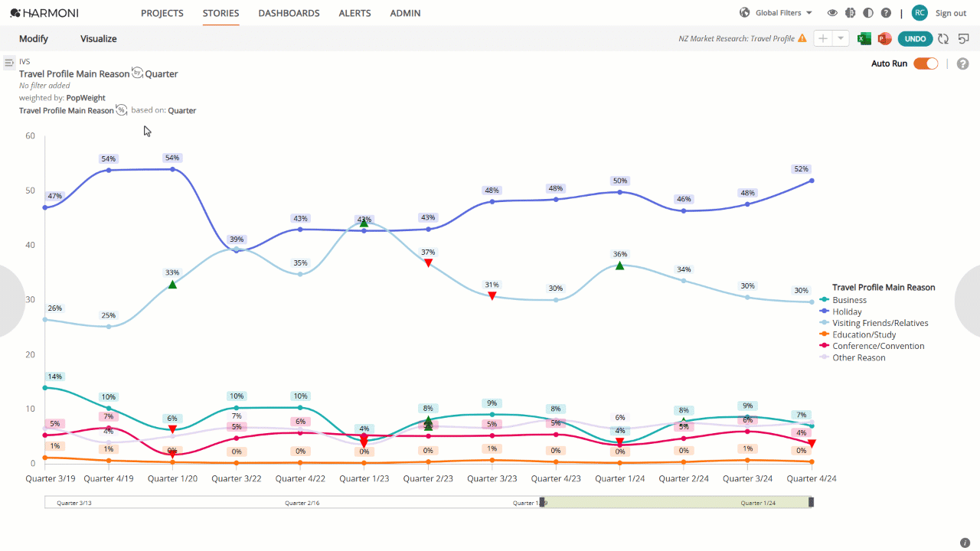Image resolution: width=980 pixels, height=551 pixels.
Task: Open the dropdown arrow beside plus button
Action: coord(841,38)
